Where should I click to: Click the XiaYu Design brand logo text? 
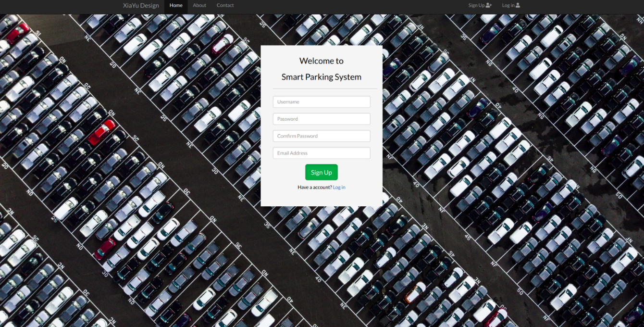pyautogui.click(x=141, y=6)
